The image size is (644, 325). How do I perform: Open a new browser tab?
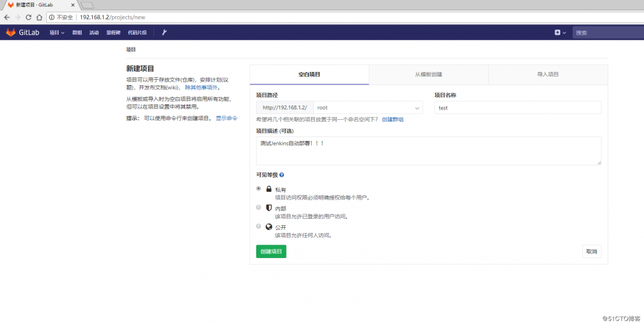click(87, 5)
